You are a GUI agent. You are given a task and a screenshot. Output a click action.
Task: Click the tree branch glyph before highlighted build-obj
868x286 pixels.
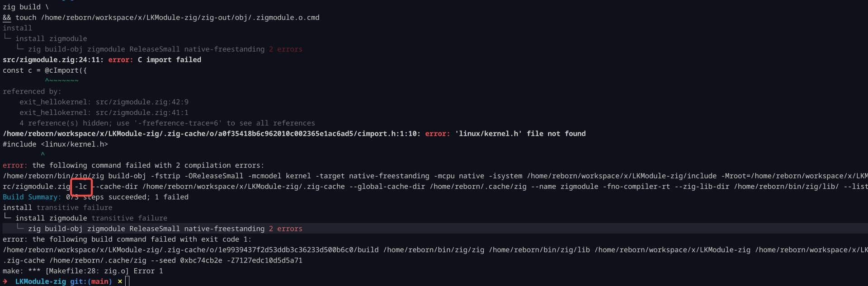pyautogui.click(x=20, y=228)
